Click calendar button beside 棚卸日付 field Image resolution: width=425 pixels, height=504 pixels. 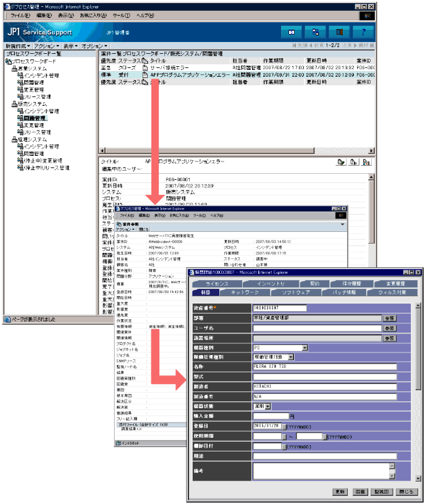pos(284,446)
